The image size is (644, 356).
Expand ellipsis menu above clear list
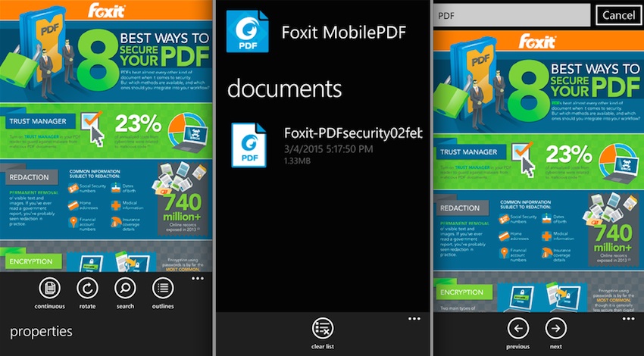tap(414, 319)
